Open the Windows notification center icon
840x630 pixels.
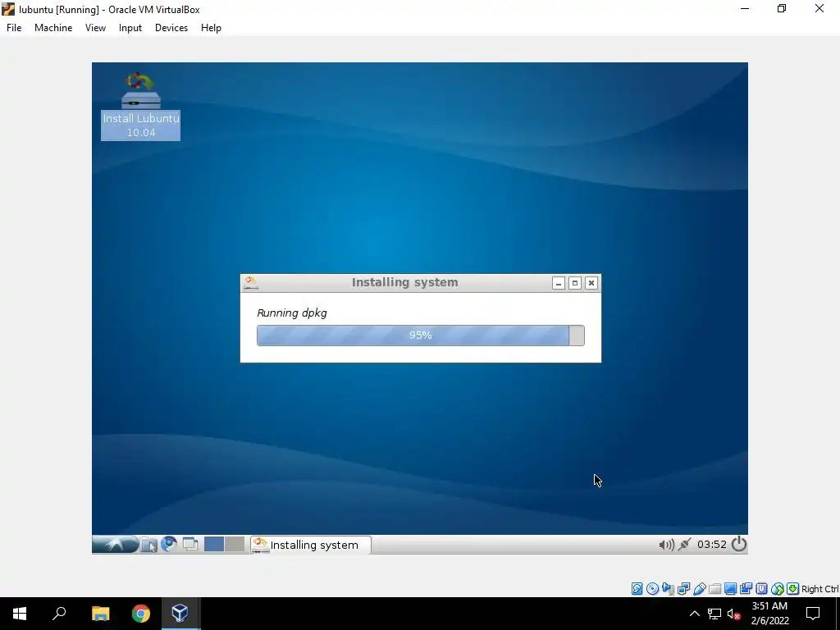click(813, 614)
